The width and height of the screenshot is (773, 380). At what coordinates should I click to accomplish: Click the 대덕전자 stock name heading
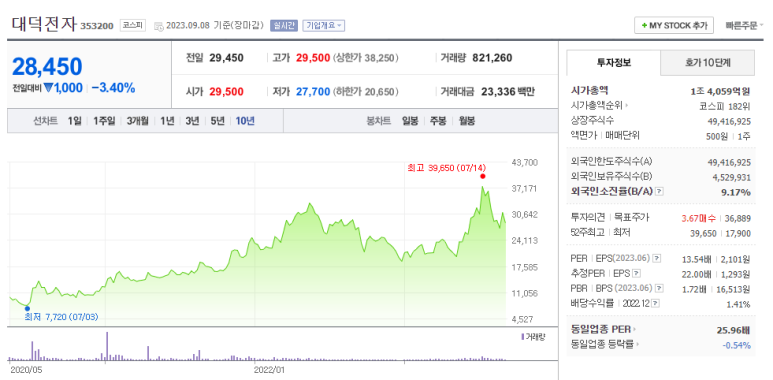coord(43,24)
